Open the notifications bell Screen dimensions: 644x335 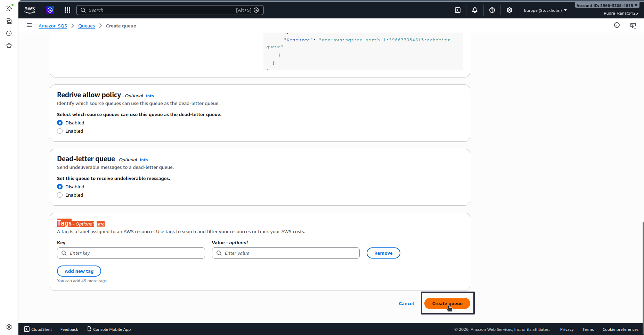click(475, 10)
